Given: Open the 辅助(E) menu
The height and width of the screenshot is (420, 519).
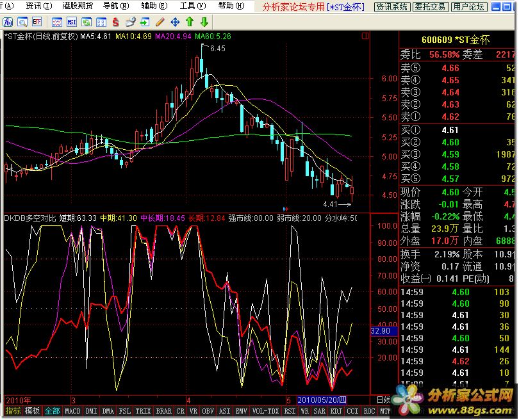Looking at the screenshot, I should (154, 6).
